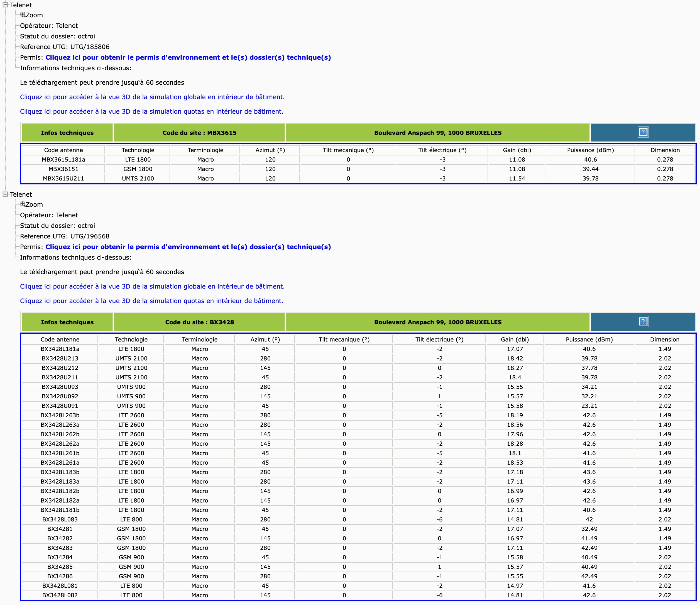Open global 3D simulation link for site BX3428
The height and width of the screenshot is (605, 700).
152,286
